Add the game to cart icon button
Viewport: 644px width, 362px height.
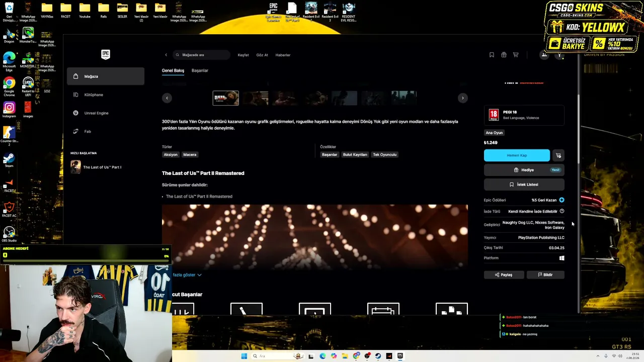[x=558, y=155]
